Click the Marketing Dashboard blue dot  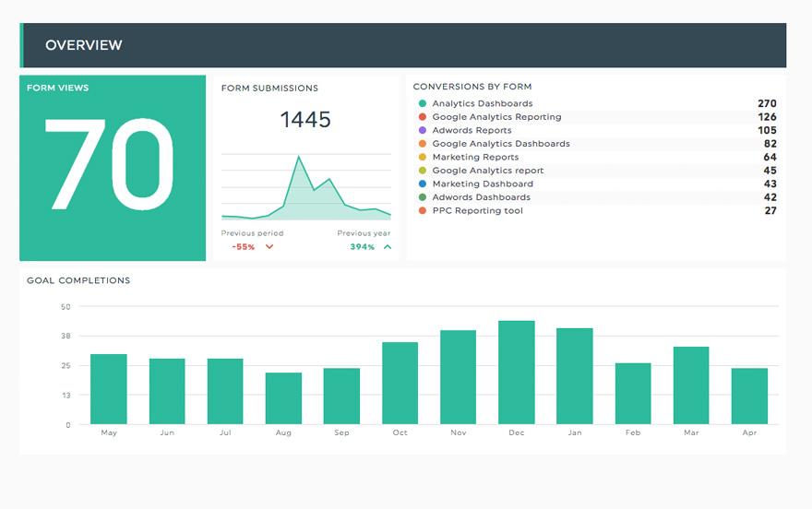tap(423, 184)
